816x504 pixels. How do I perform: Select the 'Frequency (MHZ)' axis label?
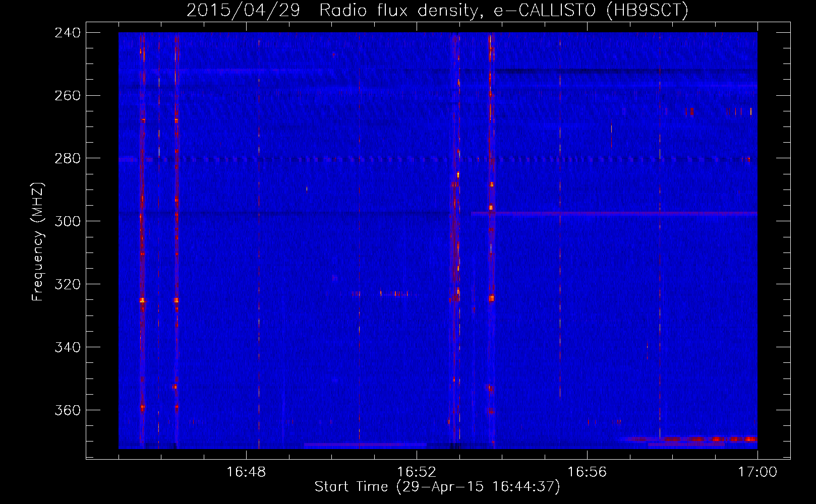(38, 242)
